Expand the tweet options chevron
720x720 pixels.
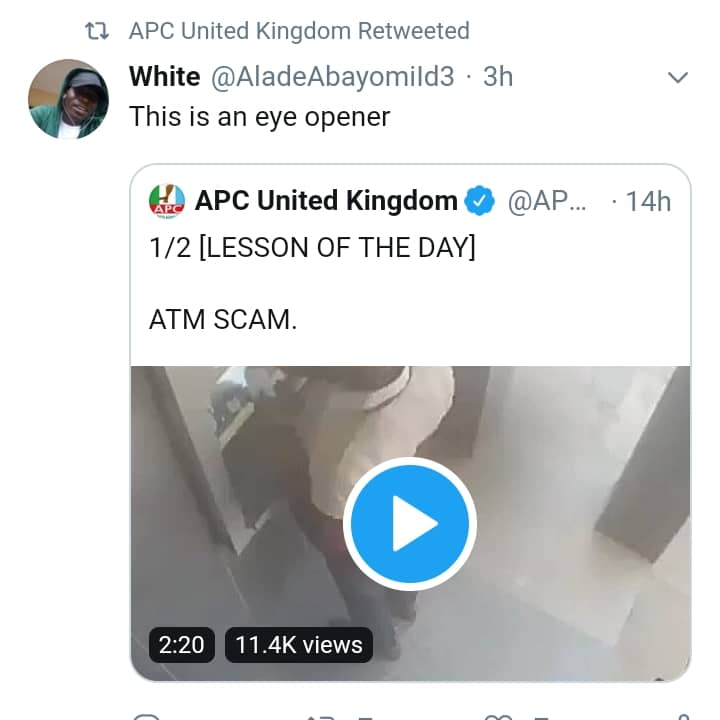click(x=677, y=77)
